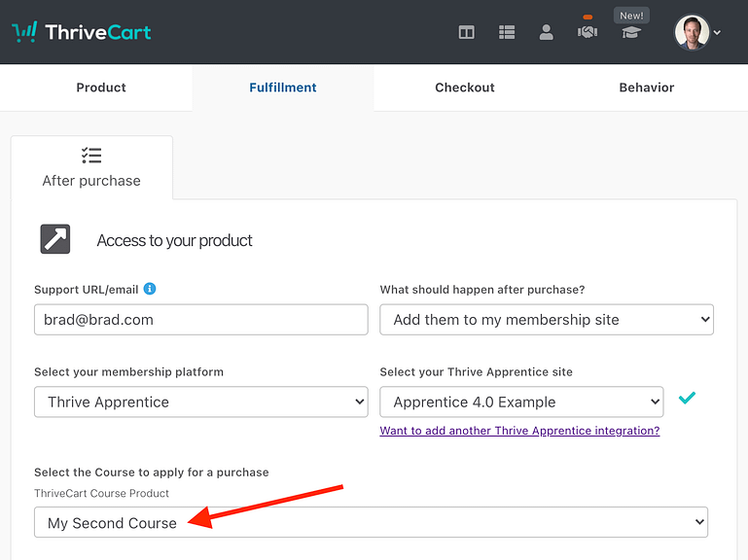The image size is (748, 560).
Task: Click the user profile avatar
Action: pos(692,32)
